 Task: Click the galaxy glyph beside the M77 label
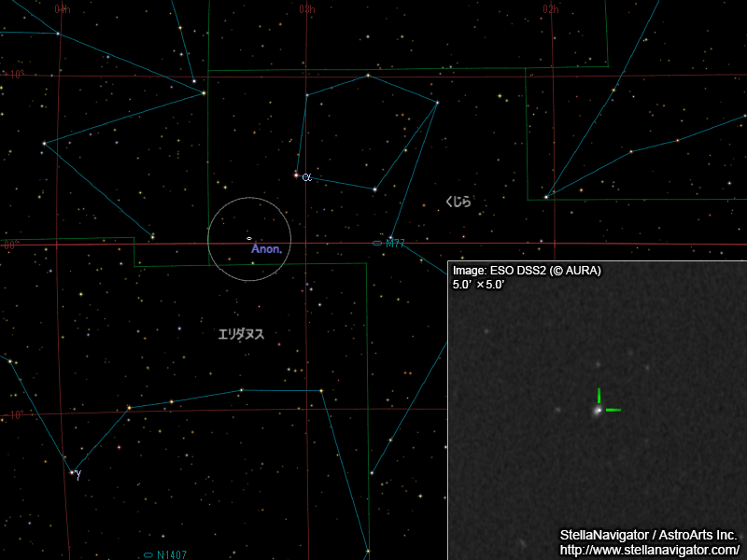pos(377,243)
